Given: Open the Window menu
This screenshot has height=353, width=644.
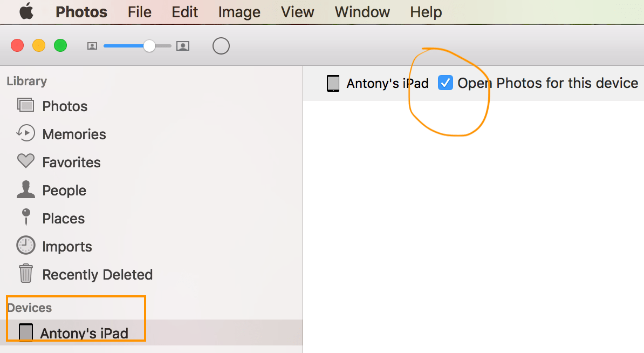Looking at the screenshot, I should 362,12.
